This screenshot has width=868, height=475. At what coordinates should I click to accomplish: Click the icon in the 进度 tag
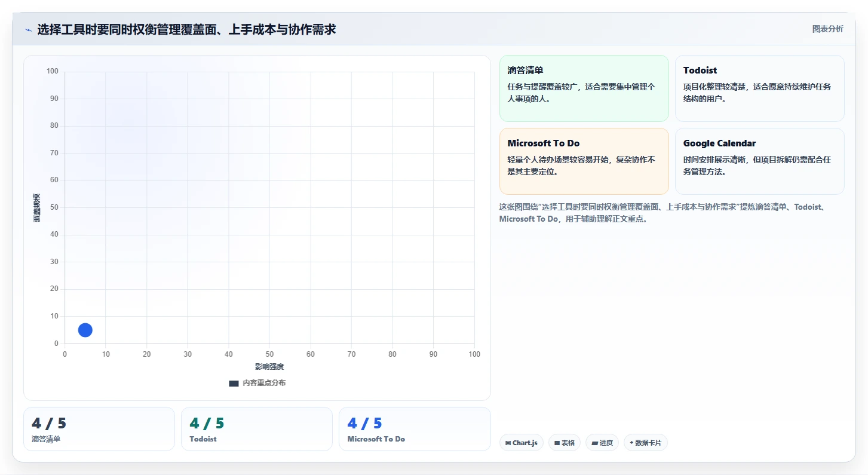coord(594,443)
